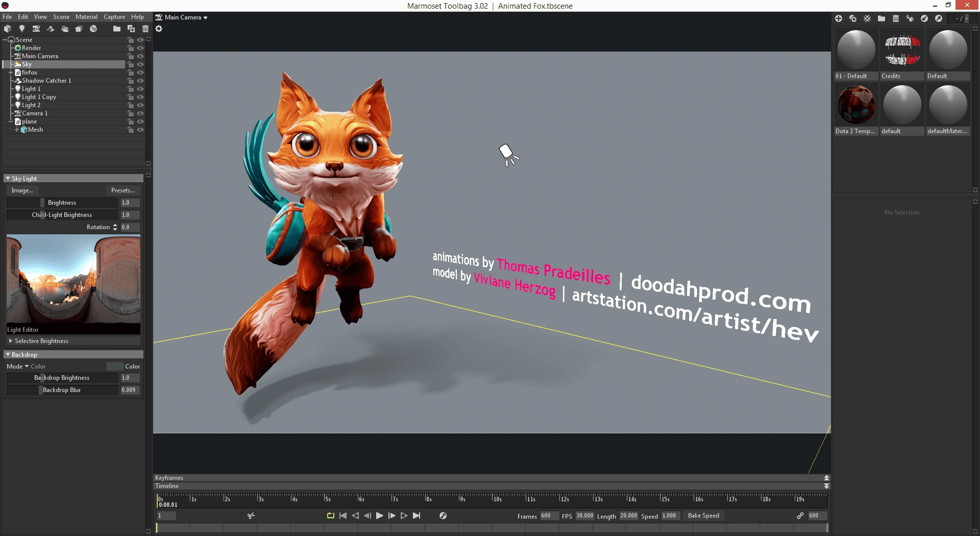Collapse the Sky Light section
Screen dimensions: 980x536
8,179
